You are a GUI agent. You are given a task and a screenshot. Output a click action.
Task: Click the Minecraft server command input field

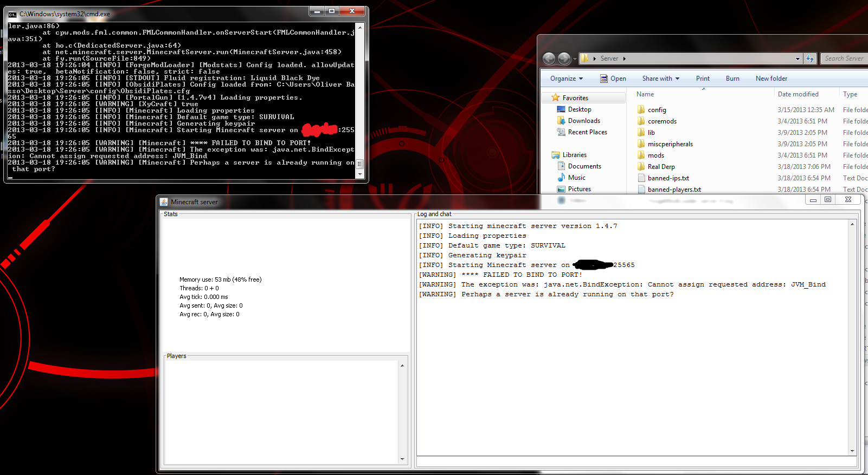click(636, 461)
